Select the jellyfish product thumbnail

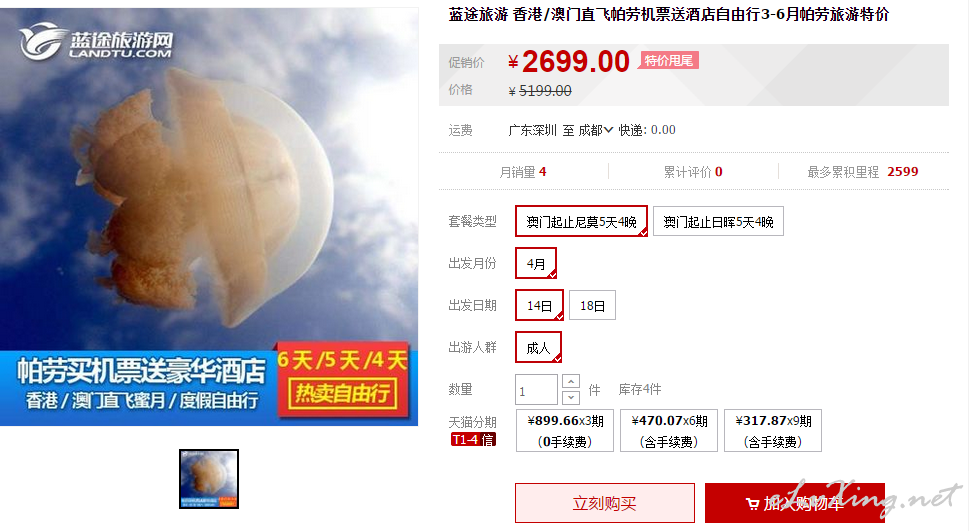click(x=209, y=479)
